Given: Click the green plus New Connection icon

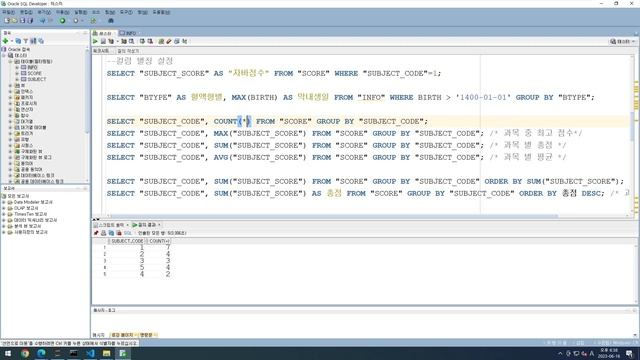Looking at the screenshot, I should [x=5, y=41].
